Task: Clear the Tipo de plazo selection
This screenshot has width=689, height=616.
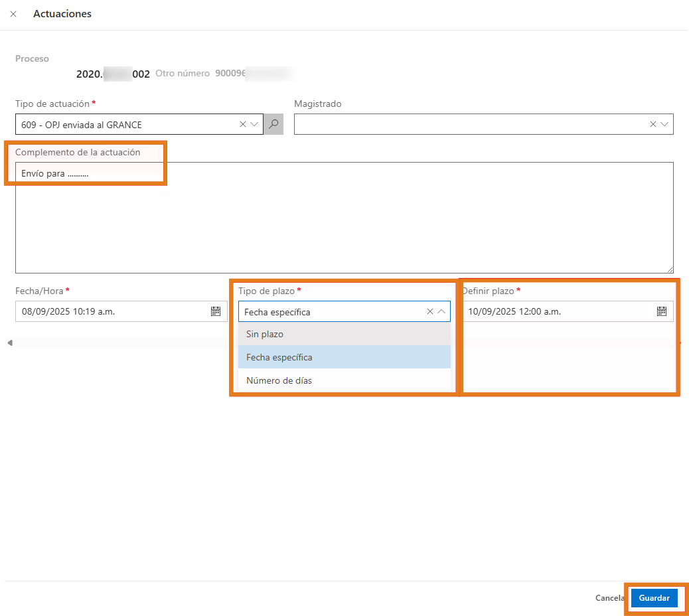Action: [429, 311]
